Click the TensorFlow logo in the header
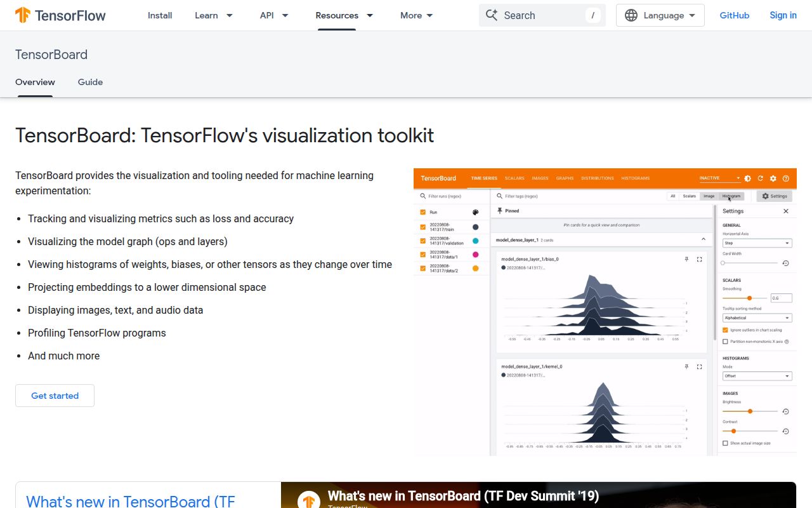This screenshot has width=812, height=508. point(61,15)
